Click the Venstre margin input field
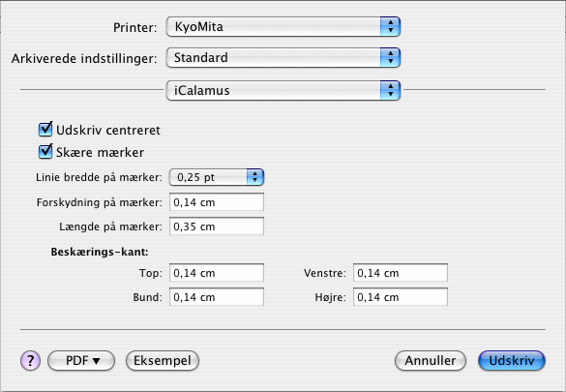The image size is (566, 392). 401,273
